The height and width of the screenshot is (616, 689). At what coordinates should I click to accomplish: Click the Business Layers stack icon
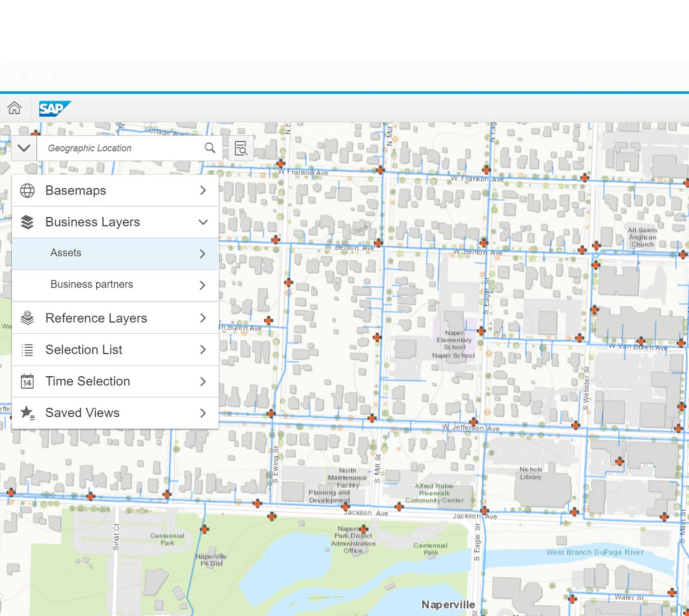pyautogui.click(x=27, y=222)
